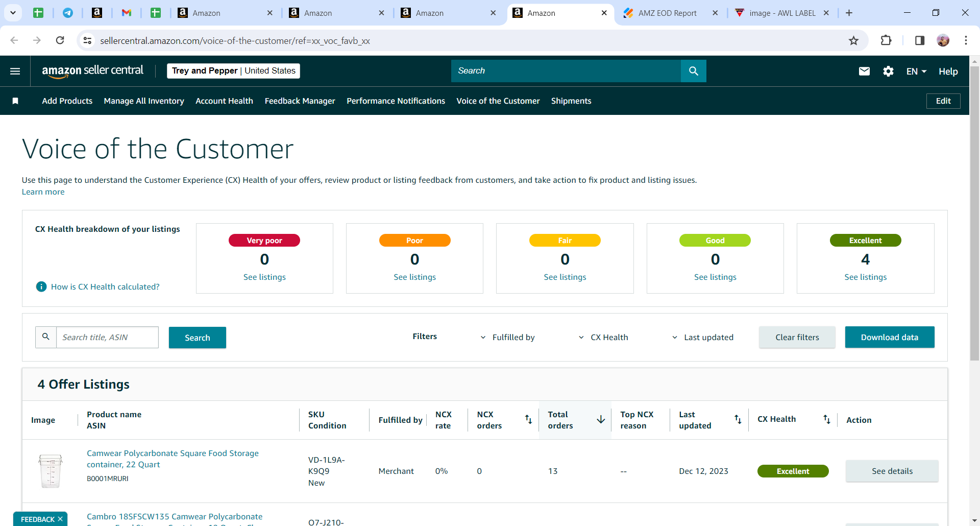Close the FEEDBACK widget with X
Screen dimensions: 980x526
coord(60,519)
